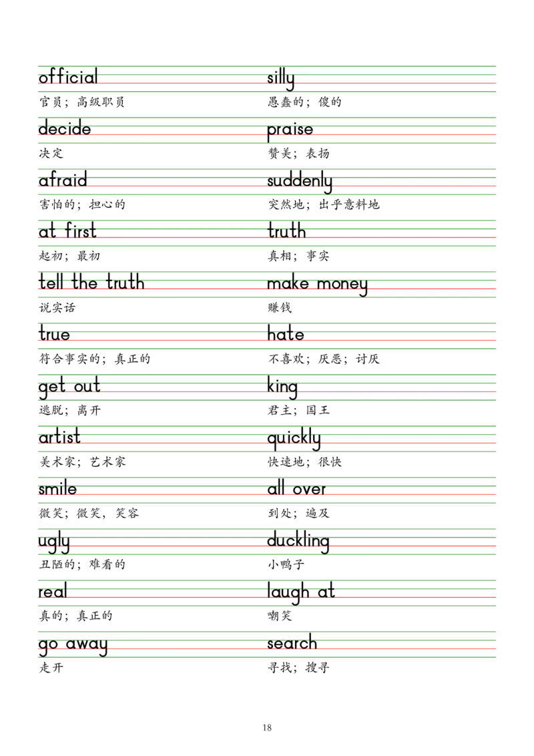This screenshot has height=756, width=534.
Task: Select the phrase "laugh at"
Action: (x=300, y=592)
